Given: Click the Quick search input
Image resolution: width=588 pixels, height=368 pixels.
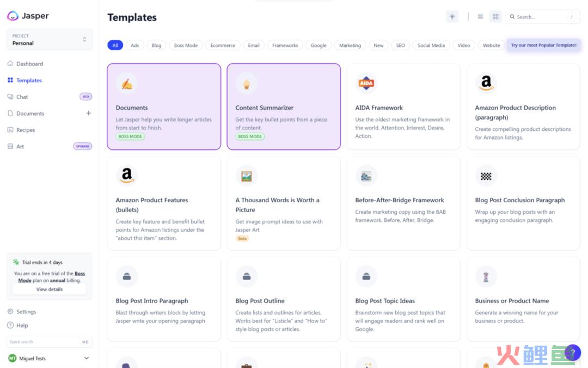Looking at the screenshot, I should [49, 342].
